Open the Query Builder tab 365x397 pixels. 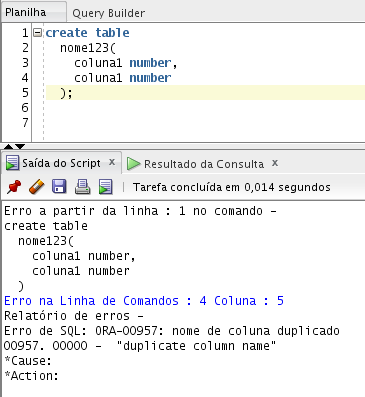tap(109, 13)
